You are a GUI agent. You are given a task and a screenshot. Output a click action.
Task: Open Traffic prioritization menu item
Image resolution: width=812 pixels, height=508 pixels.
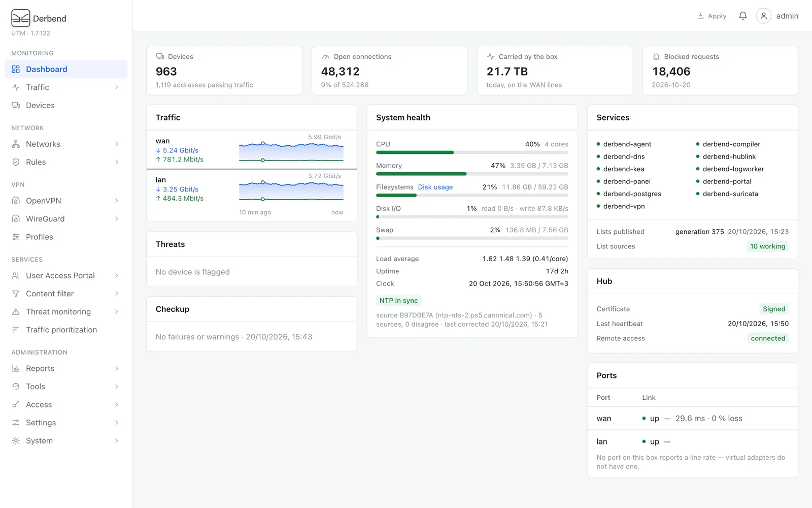66,330
